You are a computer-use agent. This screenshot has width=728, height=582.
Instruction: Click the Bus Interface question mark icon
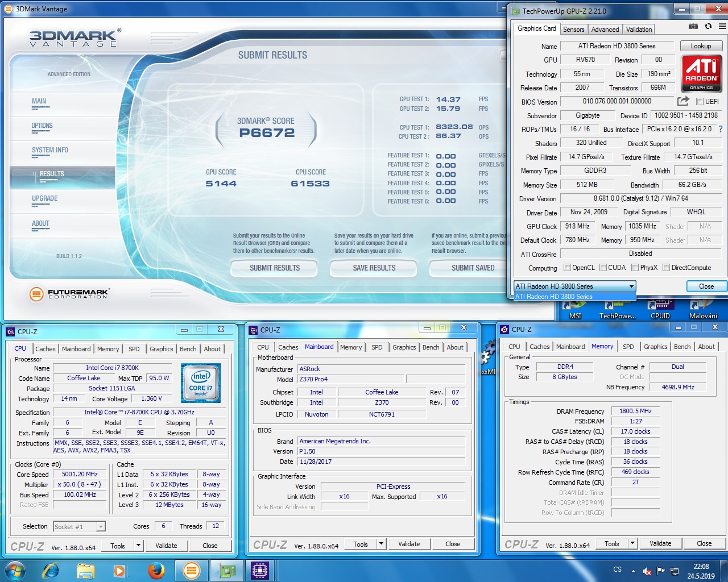(x=721, y=129)
